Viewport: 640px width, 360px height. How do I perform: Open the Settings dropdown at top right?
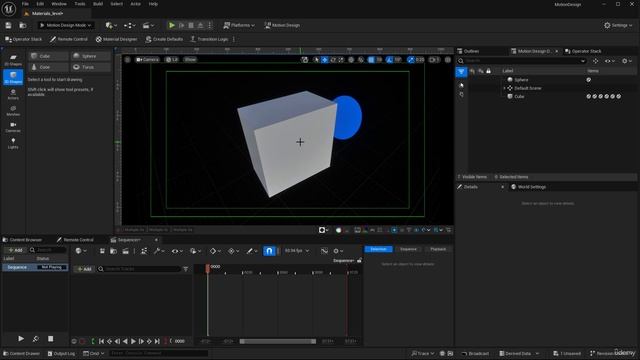pos(618,25)
